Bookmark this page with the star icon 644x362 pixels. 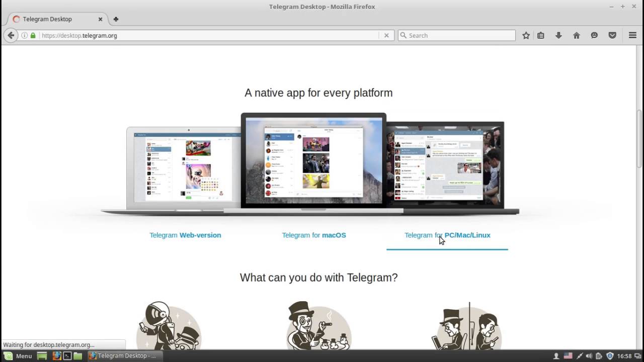(x=526, y=35)
